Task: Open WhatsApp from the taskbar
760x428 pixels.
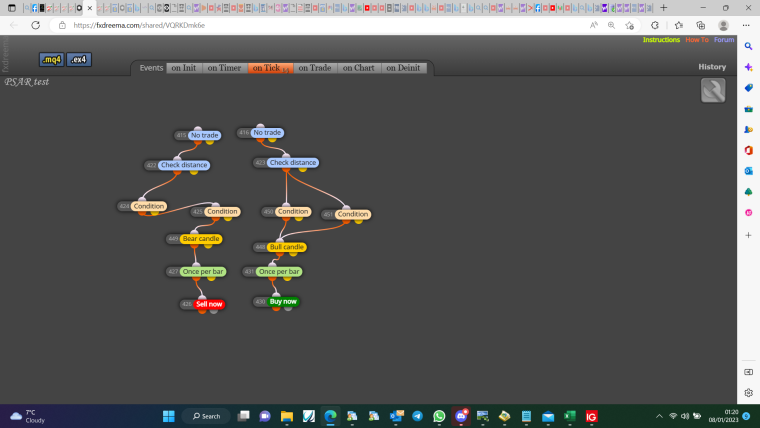Action: pos(439,416)
